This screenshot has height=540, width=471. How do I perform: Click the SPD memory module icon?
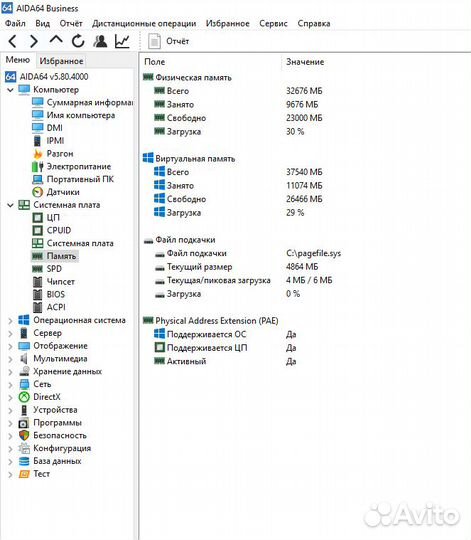point(37,269)
